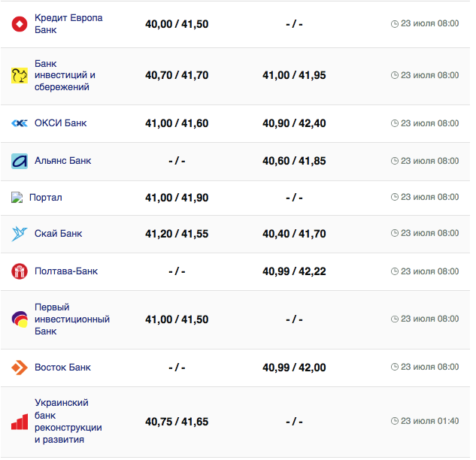The width and height of the screenshot is (476, 460).
Task: Open the Кредит Европа Банк link
Action: 68,23
